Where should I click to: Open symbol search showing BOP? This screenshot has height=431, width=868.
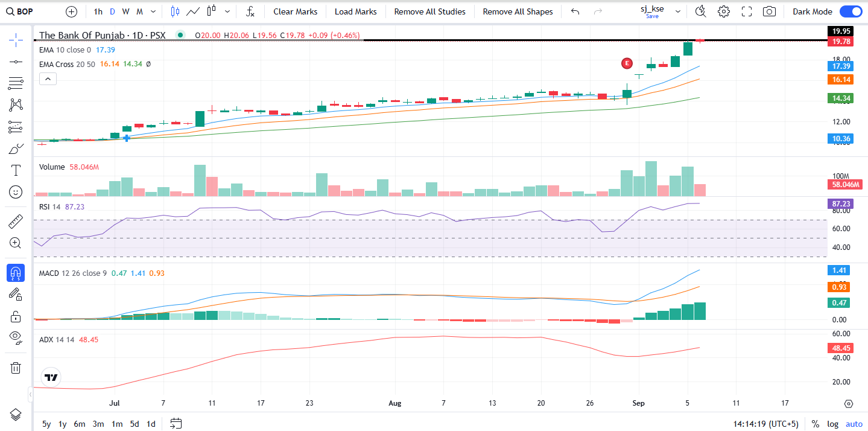(20, 11)
